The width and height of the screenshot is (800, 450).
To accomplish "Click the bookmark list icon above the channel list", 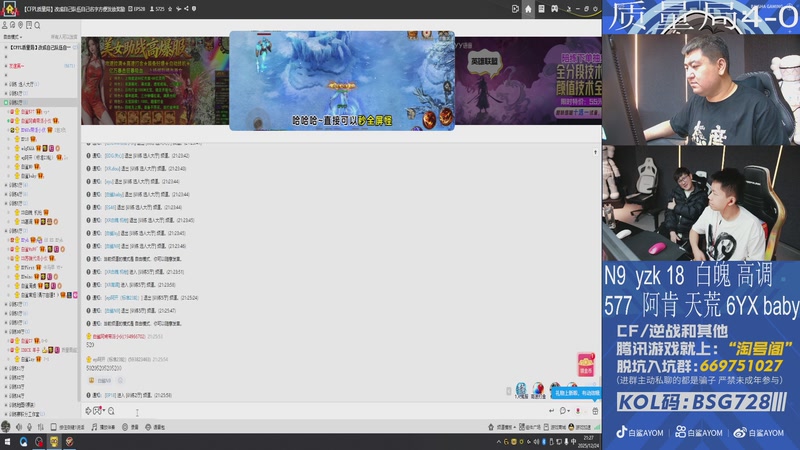I will [x=29, y=25].
